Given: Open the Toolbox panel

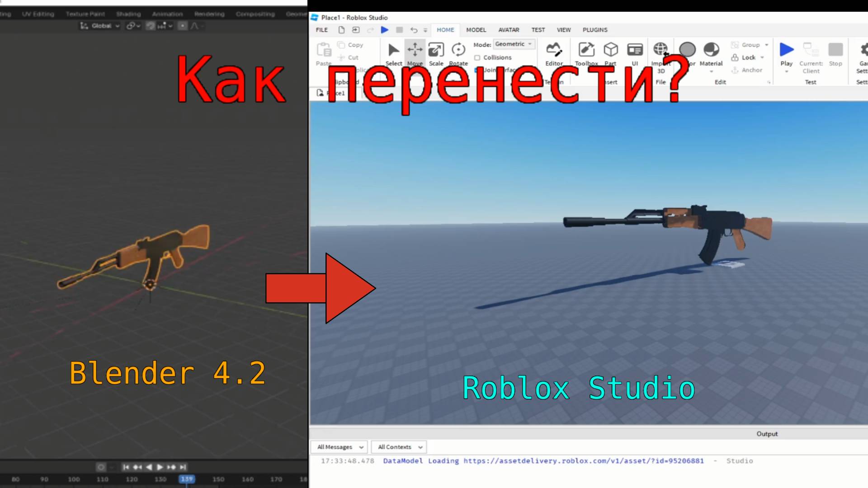Looking at the screenshot, I should 586,53.
